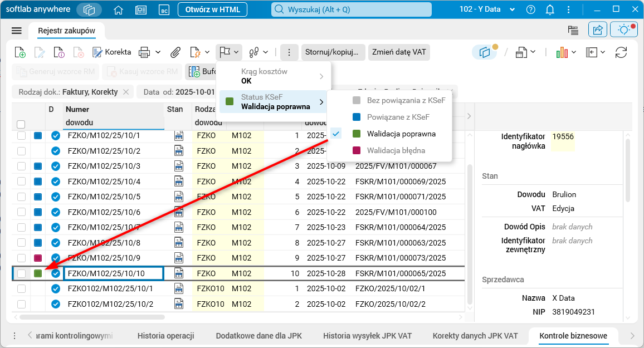Click the Otwórz w HTML button
Viewport: 644px width, 348px height.
click(212, 9)
